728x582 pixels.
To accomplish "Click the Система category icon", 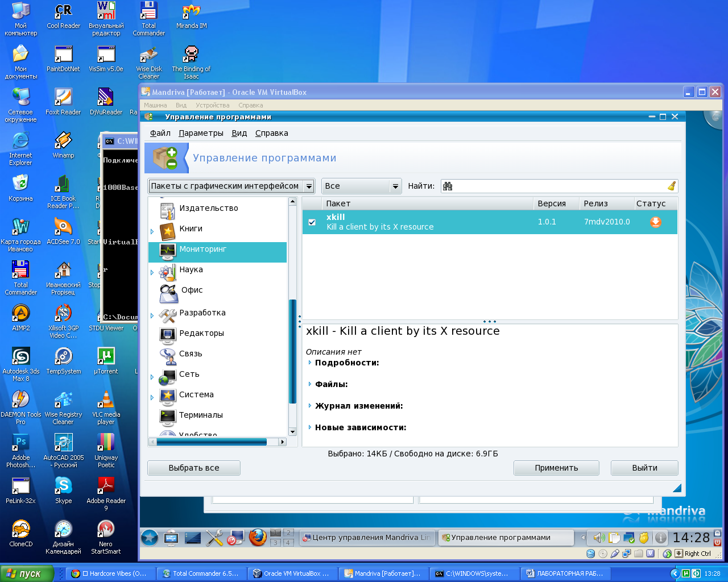I will [167, 396].
